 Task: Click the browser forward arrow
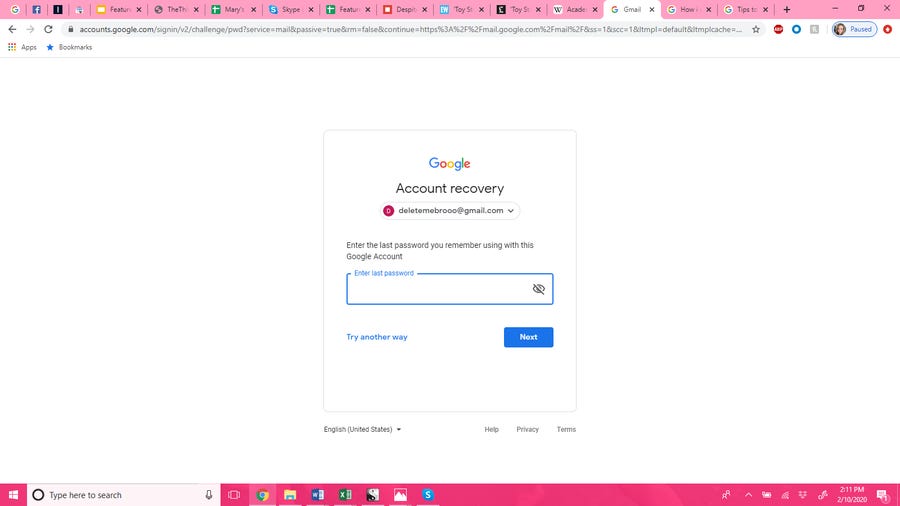pos(30,29)
